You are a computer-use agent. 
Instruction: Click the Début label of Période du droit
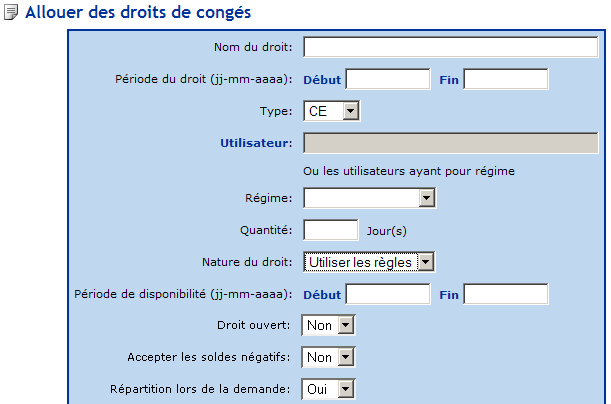322,79
